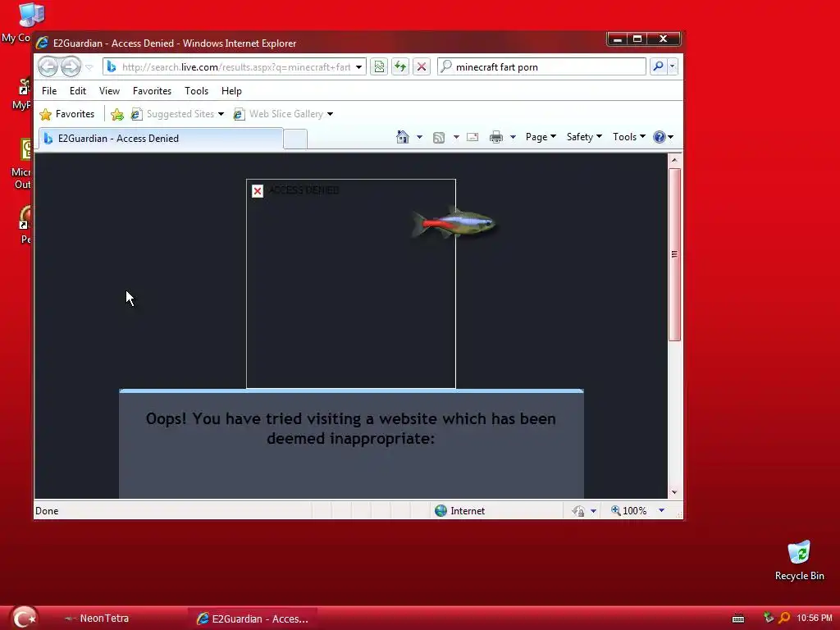
Task: Open the Page command bar menu
Action: [x=541, y=137]
